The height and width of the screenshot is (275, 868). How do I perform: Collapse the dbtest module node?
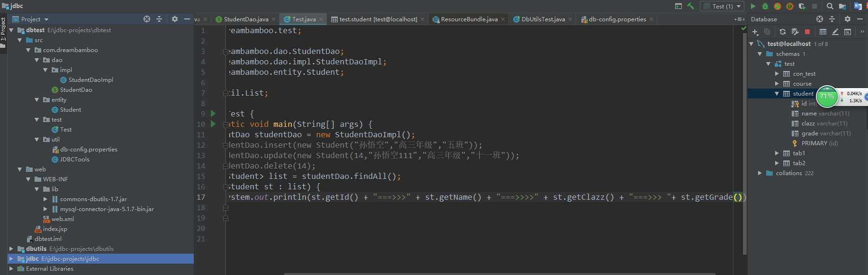[11, 30]
